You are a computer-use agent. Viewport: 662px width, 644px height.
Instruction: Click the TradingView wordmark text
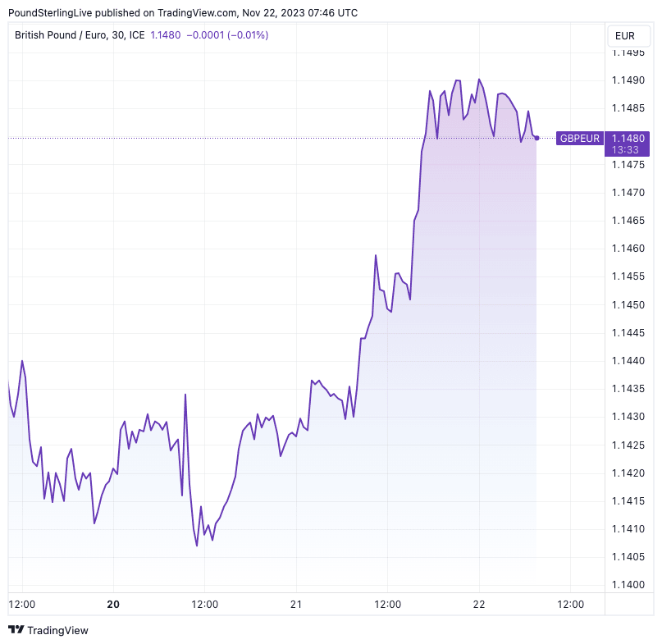[x=57, y=630]
